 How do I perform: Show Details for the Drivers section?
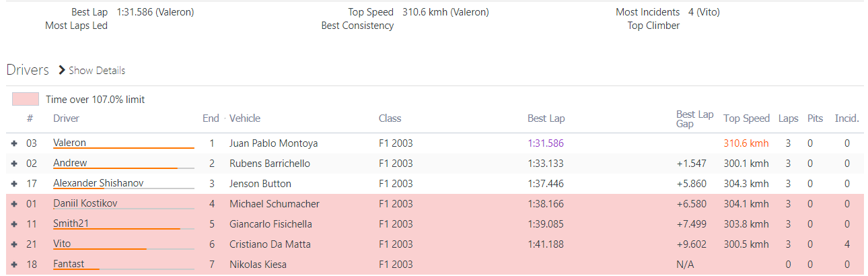click(92, 71)
